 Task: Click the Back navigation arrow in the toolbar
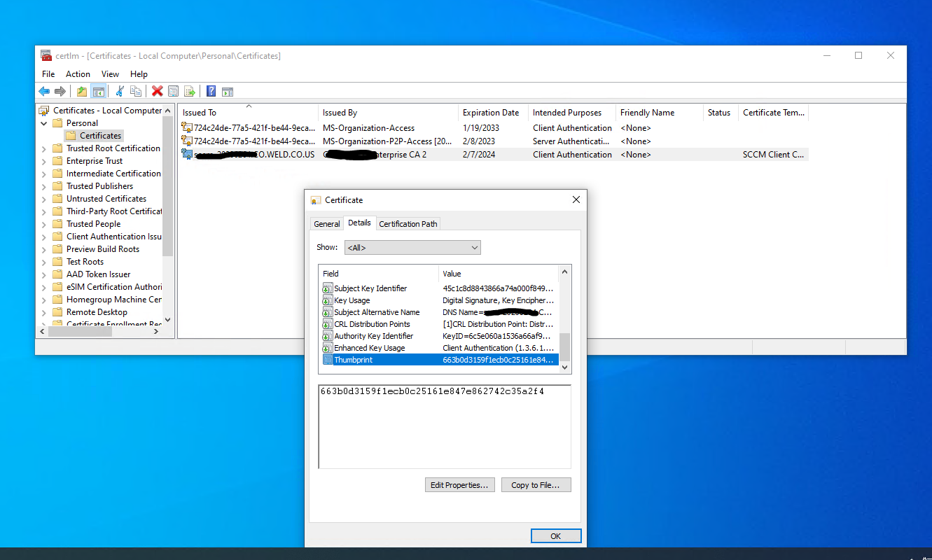(x=44, y=91)
